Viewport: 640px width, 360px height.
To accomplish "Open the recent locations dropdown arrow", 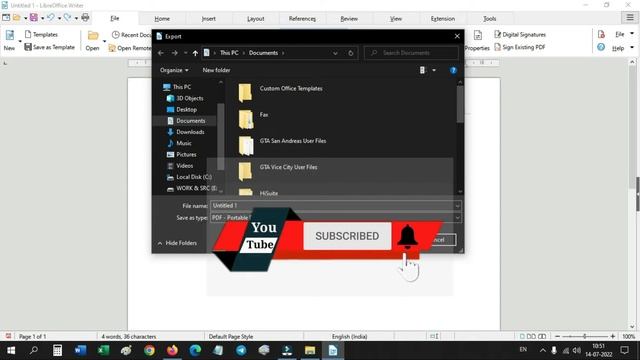I will click(185, 53).
